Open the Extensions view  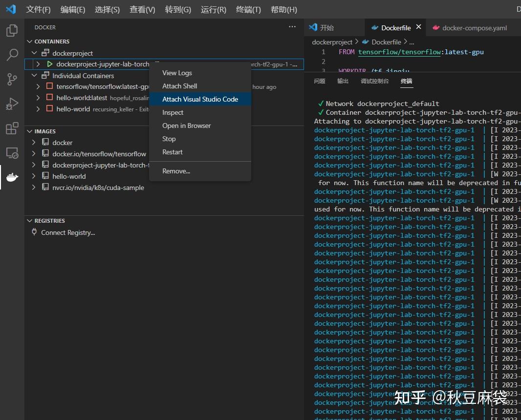point(12,128)
